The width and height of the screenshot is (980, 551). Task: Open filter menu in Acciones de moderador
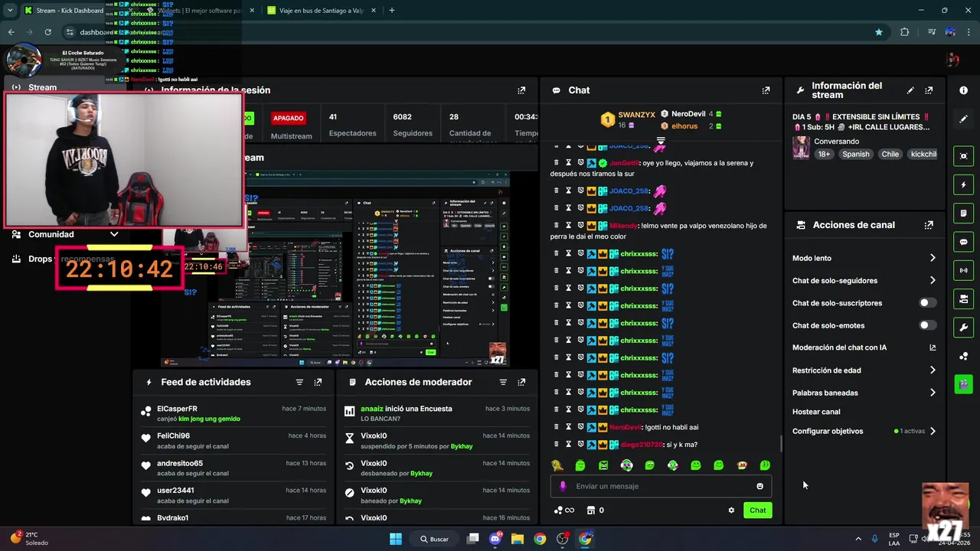pyautogui.click(x=503, y=382)
